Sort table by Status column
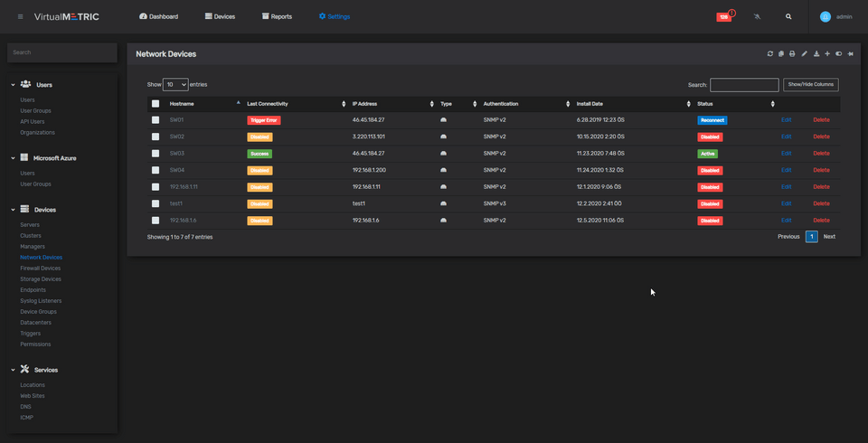This screenshot has height=443, width=868. point(735,104)
